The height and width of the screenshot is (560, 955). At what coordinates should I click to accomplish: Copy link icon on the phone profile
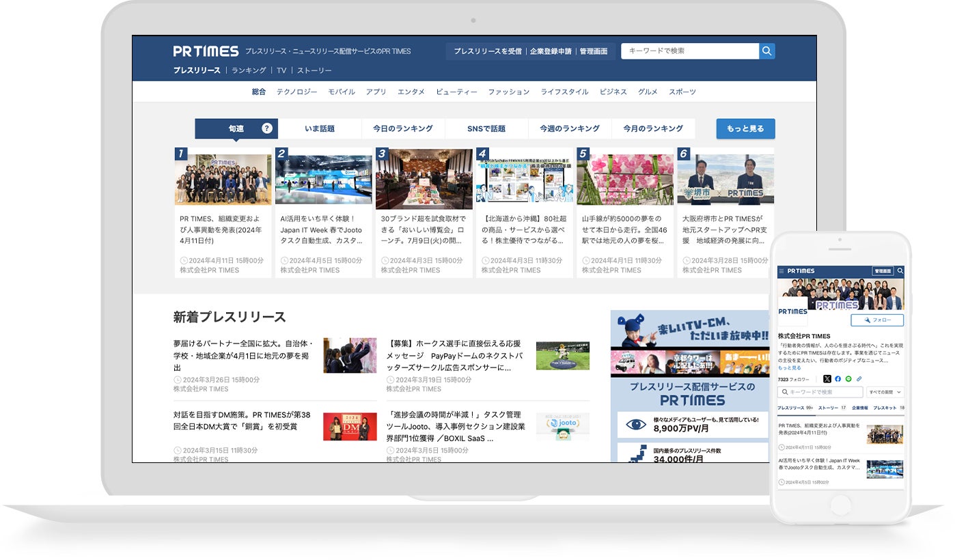pyautogui.click(x=859, y=379)
